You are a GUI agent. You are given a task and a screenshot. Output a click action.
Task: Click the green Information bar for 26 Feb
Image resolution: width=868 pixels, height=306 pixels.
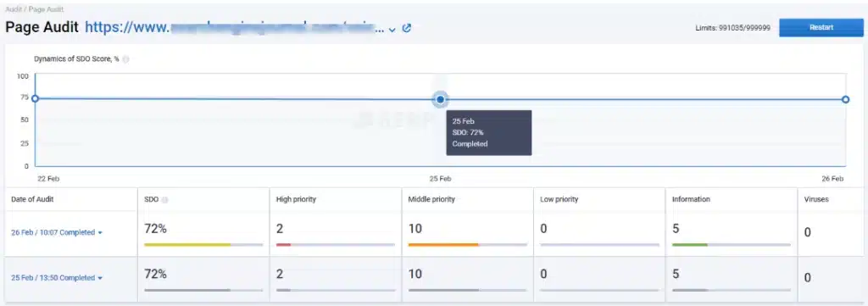click(x=690, y=244)
